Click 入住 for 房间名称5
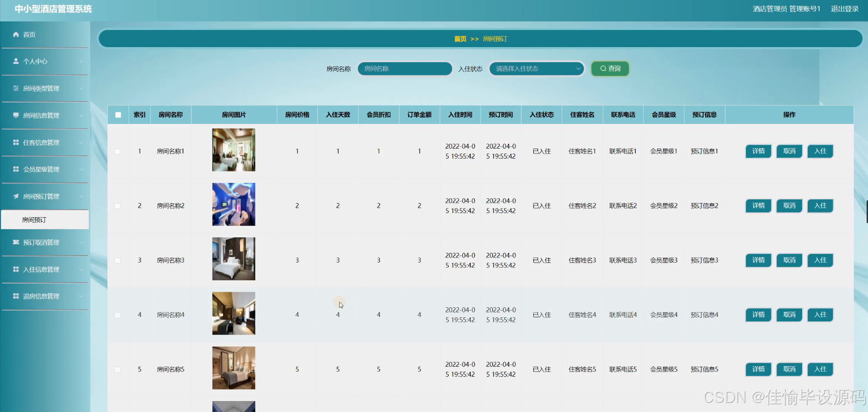The image size is (868, 412). click(820, 369)
